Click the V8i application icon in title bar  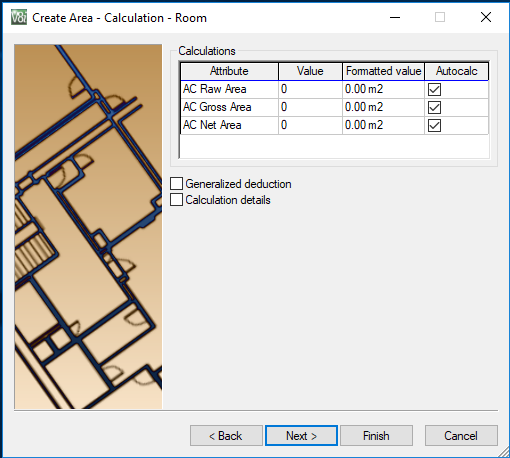point(19,17)
